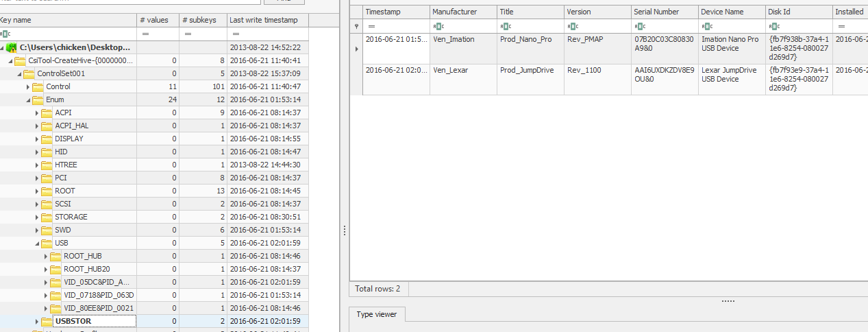Select serial number AAI6UXDKZDV8E9OU&0 cell
The width and height of the screenshot is (868, 332).
point(664,80)
